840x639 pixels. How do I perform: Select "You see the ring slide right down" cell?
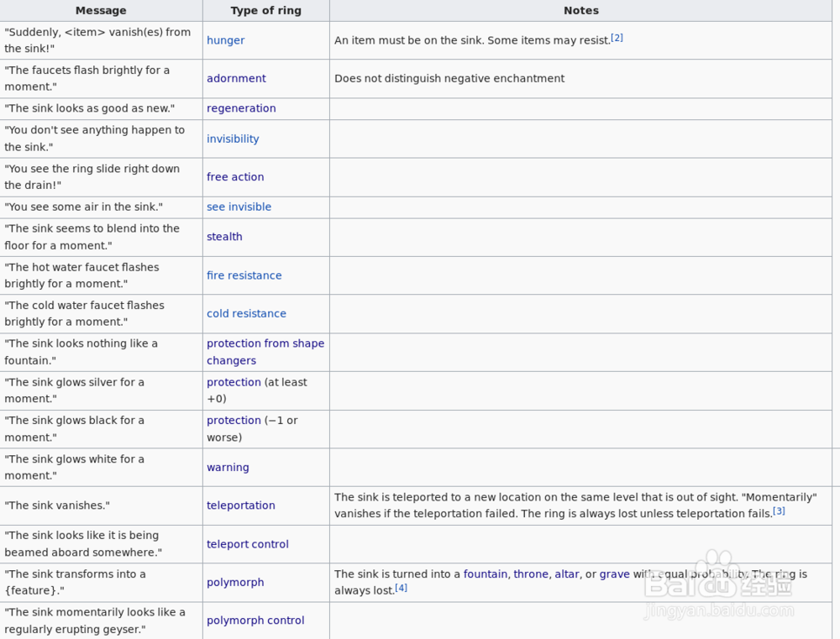(x=102, y=177)
